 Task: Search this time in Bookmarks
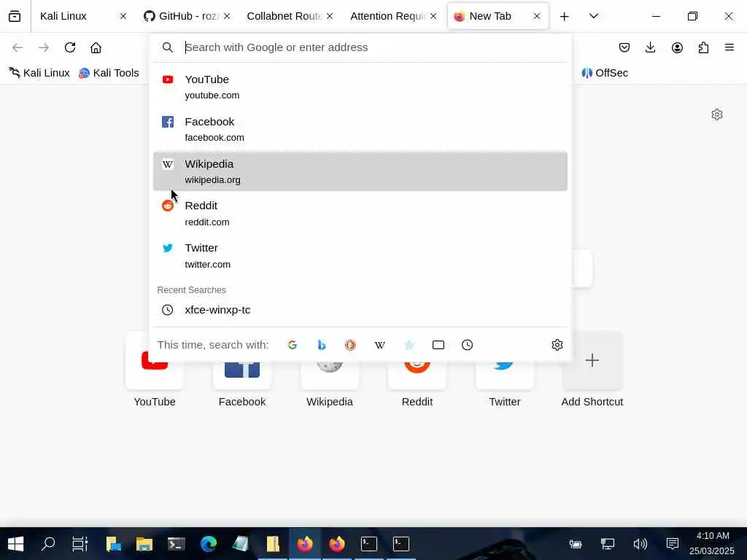[409, 345]
